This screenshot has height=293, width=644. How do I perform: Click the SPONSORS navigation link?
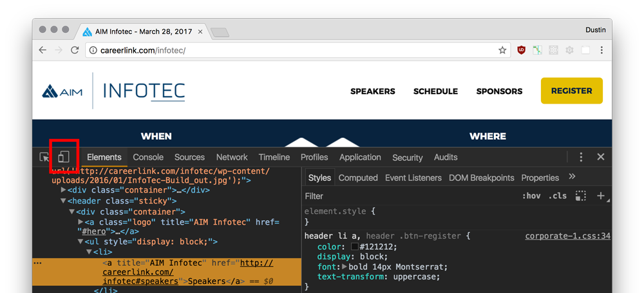pos(500,91)
